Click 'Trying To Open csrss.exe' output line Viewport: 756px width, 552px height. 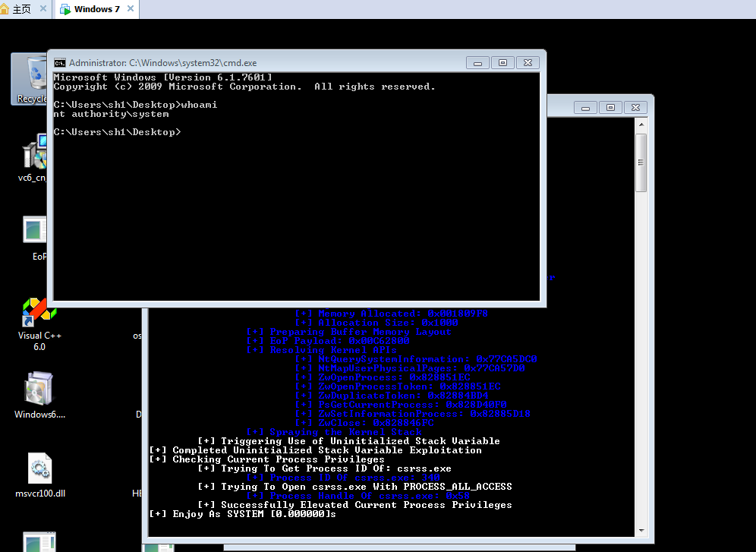point(355,487)
